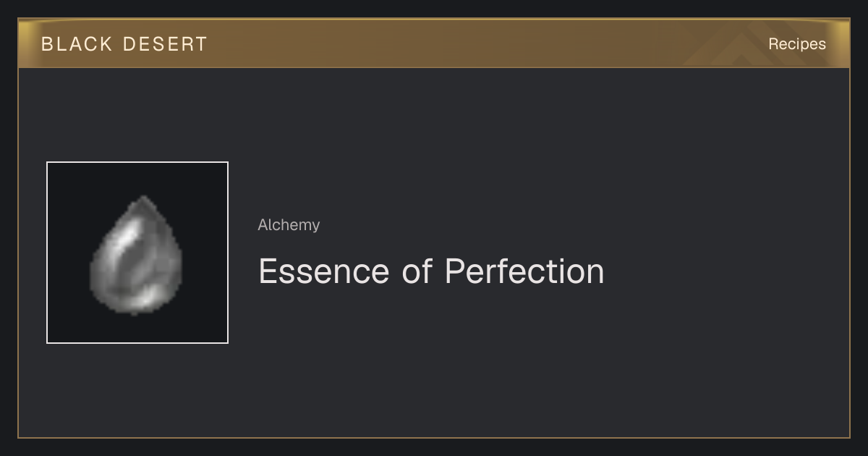Open the Recipes link in header

[x=797, y=43]
